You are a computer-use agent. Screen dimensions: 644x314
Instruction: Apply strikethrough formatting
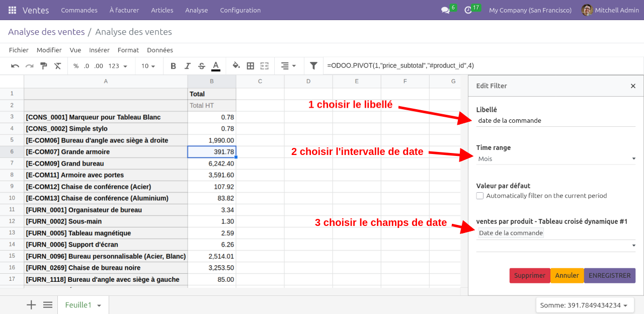(202, 66)
